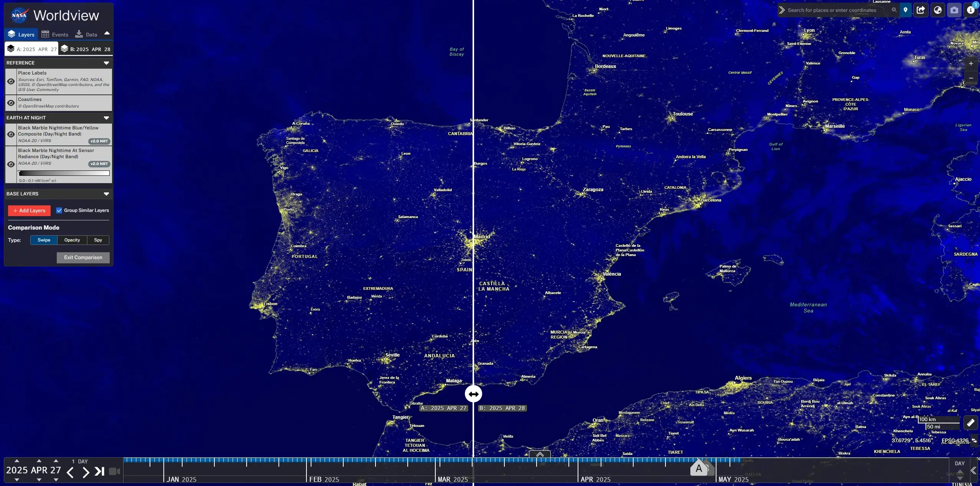This screenshot has height=486, width=980.
Task: Click the Exit Comparison button
Action: point(83,258)
